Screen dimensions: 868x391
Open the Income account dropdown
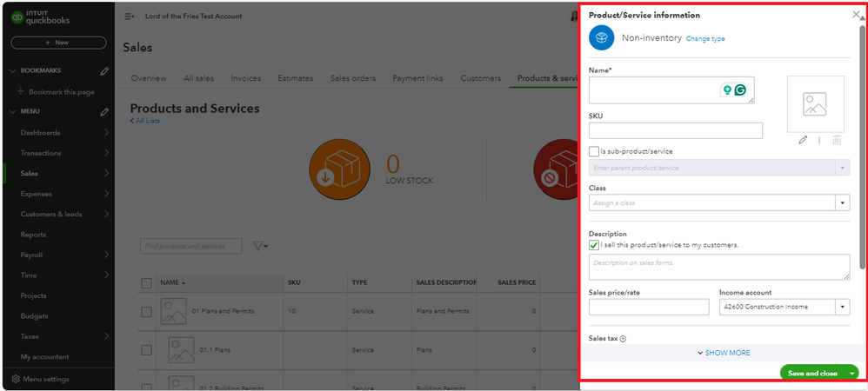coord(842,307)
